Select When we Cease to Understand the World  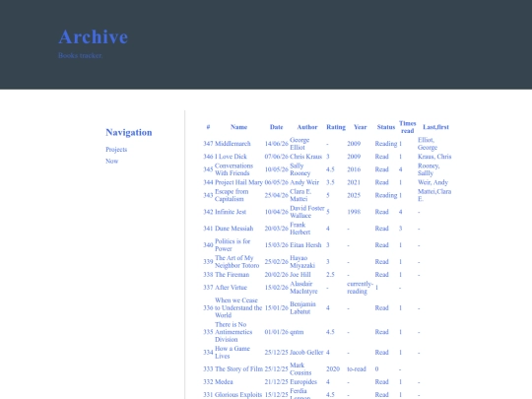click(x=238, y=307)
